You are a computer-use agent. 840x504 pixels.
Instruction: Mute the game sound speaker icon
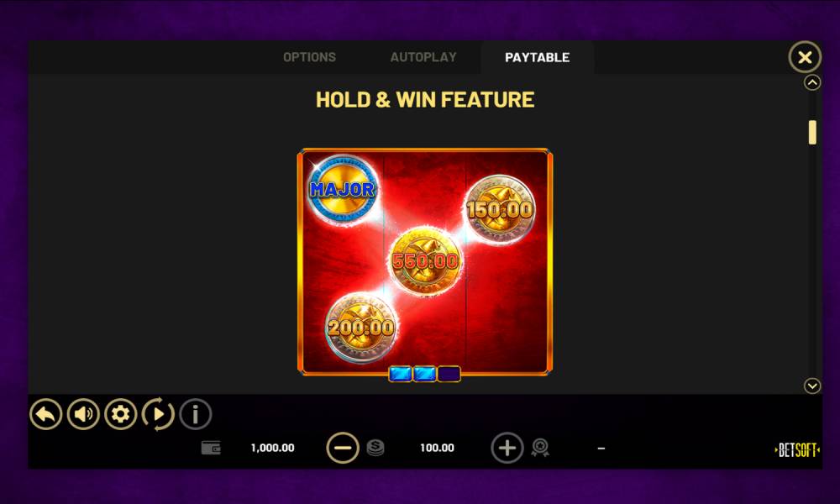pos(83,414)
